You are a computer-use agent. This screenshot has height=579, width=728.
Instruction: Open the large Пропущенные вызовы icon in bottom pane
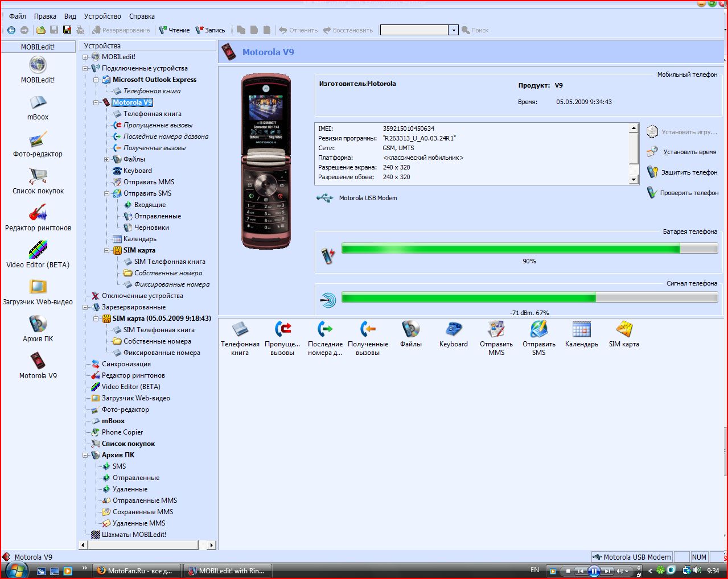pyautogui.click(x=283, y=329)
